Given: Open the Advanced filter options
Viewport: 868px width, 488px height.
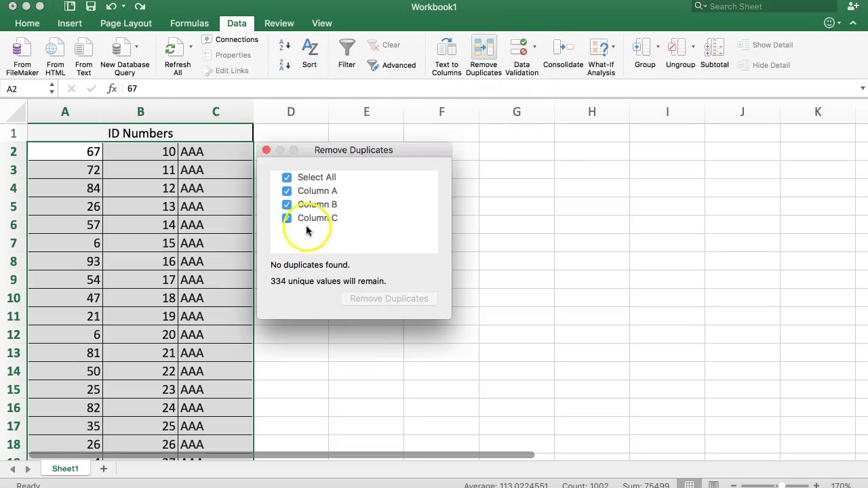Looking at the screenshot, I should click(391, 65).
